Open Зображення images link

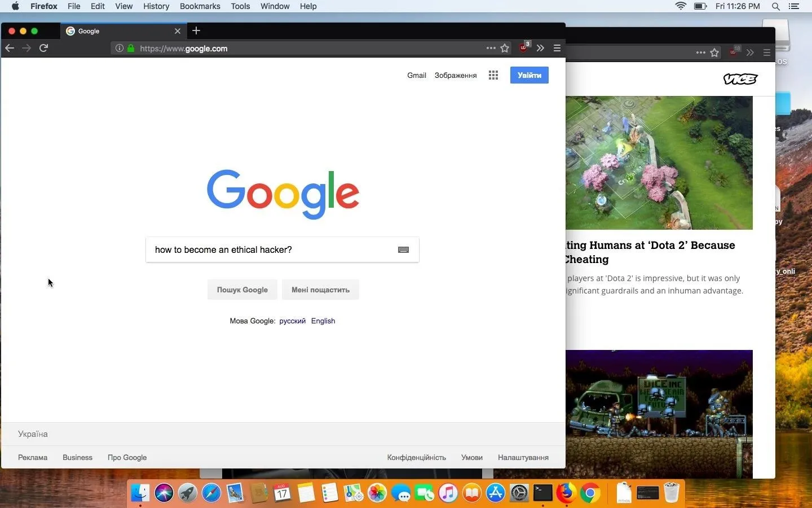tap(456, 75)
